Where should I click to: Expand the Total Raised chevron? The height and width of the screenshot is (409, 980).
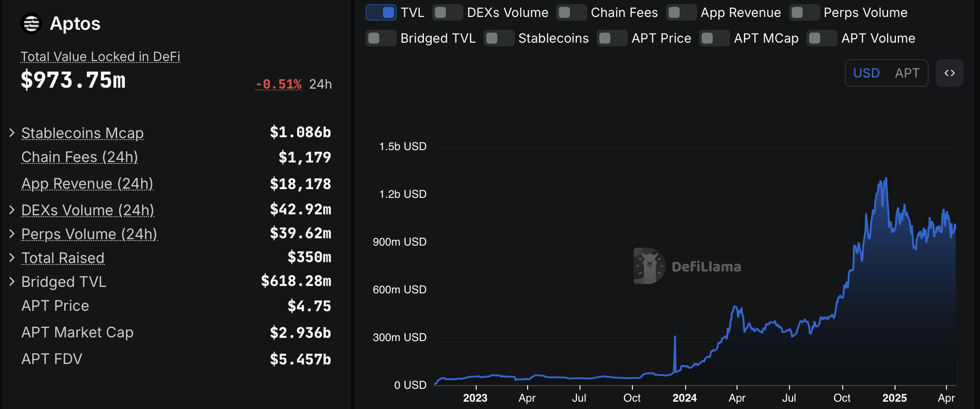tap(12, 258)
